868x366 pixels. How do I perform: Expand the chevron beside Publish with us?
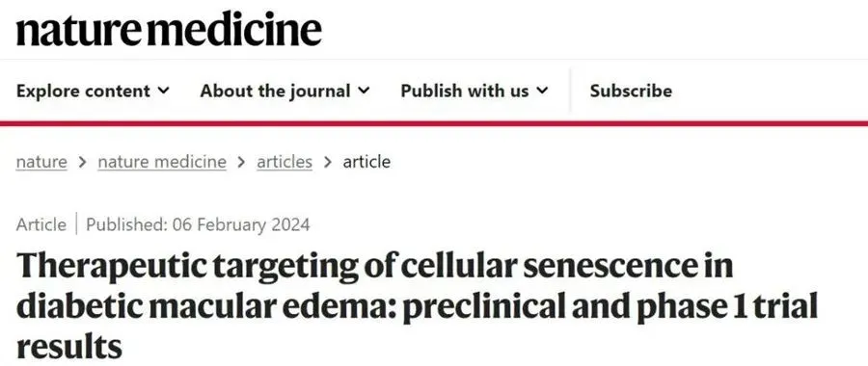click(542, 91)
